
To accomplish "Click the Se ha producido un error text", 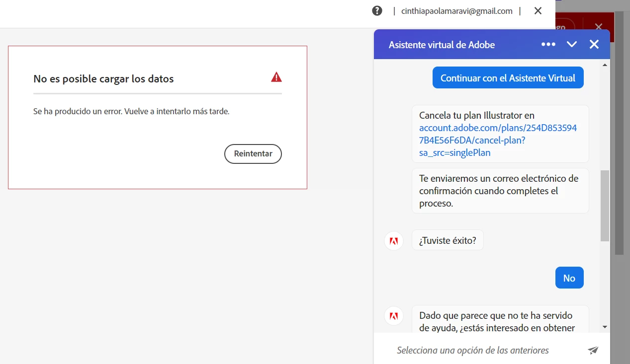I will coord(131,111).
